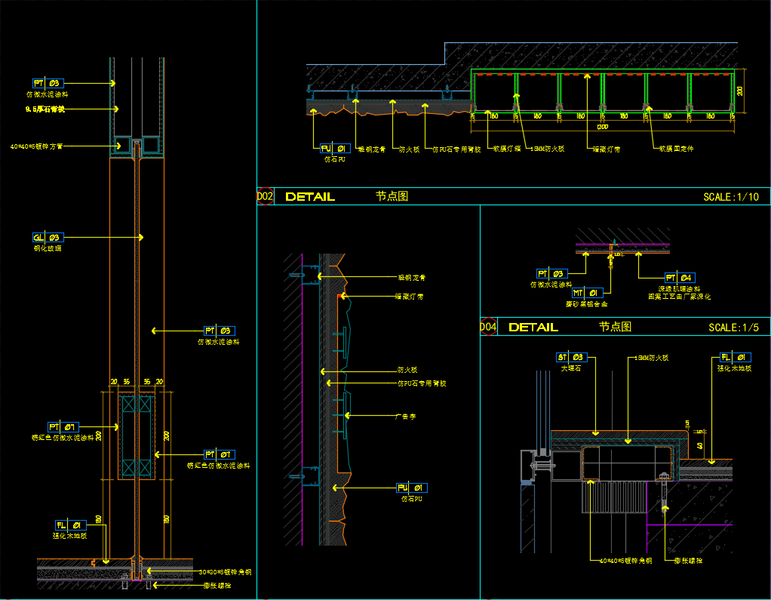Select PT 03 tag above 9.5厚石膏板 label
Image resolution: width=771 pixels, height=600 pixels.
click(x=48, y=83)
